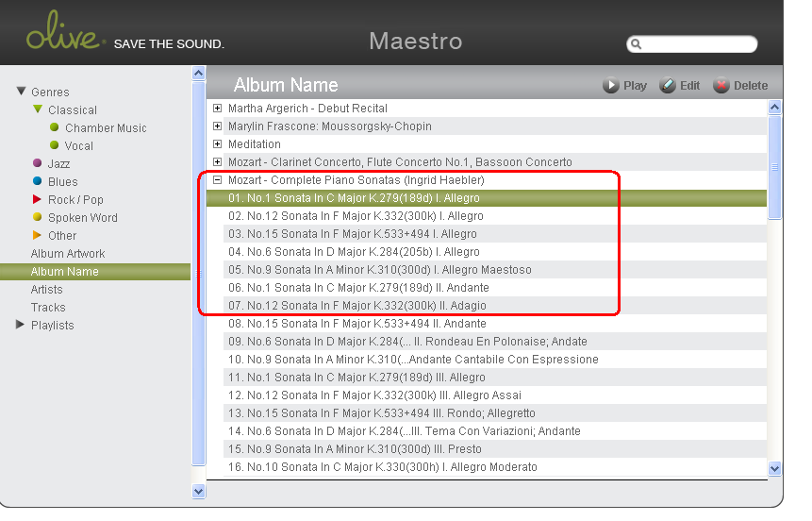This screenshot has width=812, height=521.
Task: Expand Mozart - Clarinet Concerto album
Action: [218, 161]
